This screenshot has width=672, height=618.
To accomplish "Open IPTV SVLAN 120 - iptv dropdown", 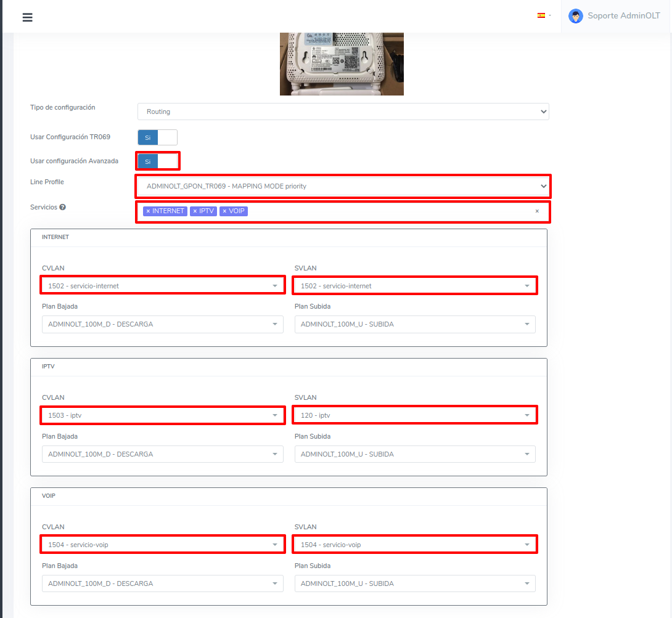I will pyautogui.click(x=415, y=415).
